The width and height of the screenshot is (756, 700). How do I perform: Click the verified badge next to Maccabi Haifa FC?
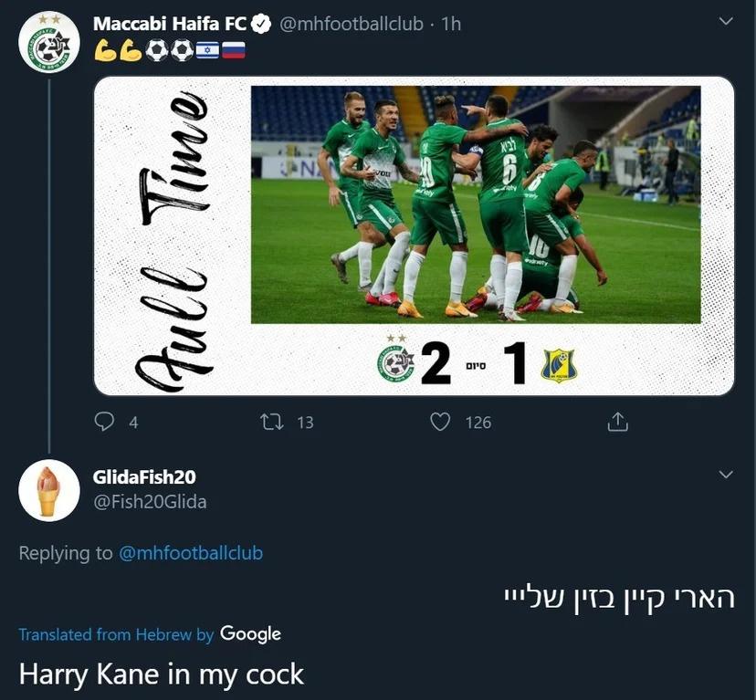click(x=261, y=24)
